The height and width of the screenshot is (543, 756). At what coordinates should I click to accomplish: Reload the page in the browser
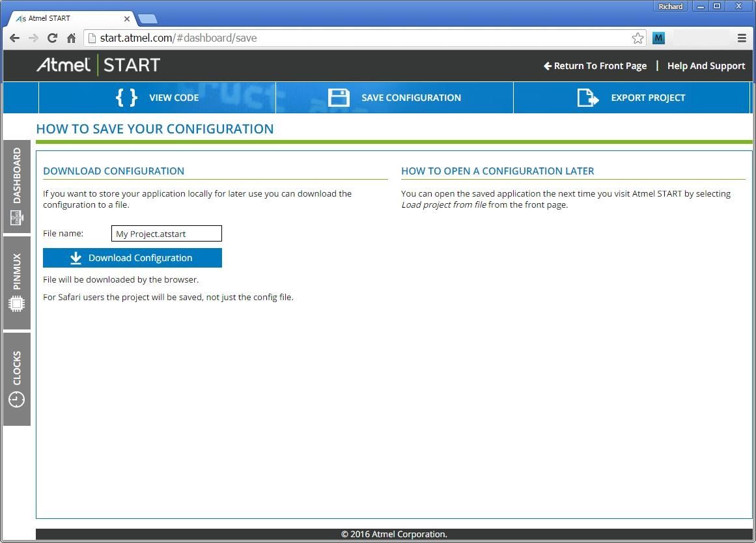point(52,38)
